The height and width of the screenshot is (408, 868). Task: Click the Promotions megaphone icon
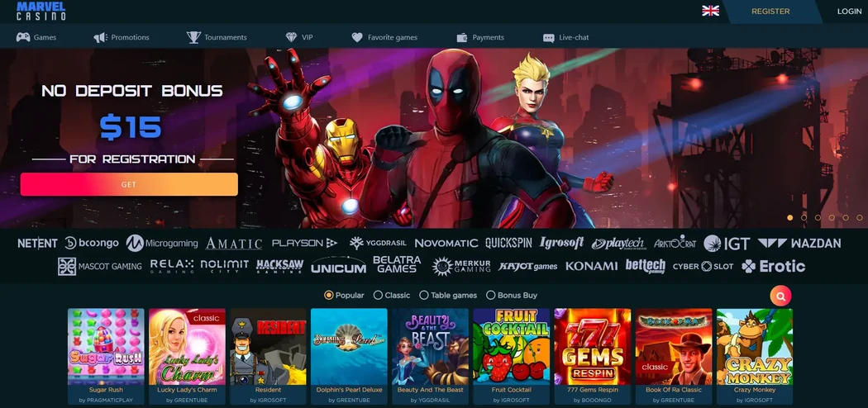tap(100, 38)
